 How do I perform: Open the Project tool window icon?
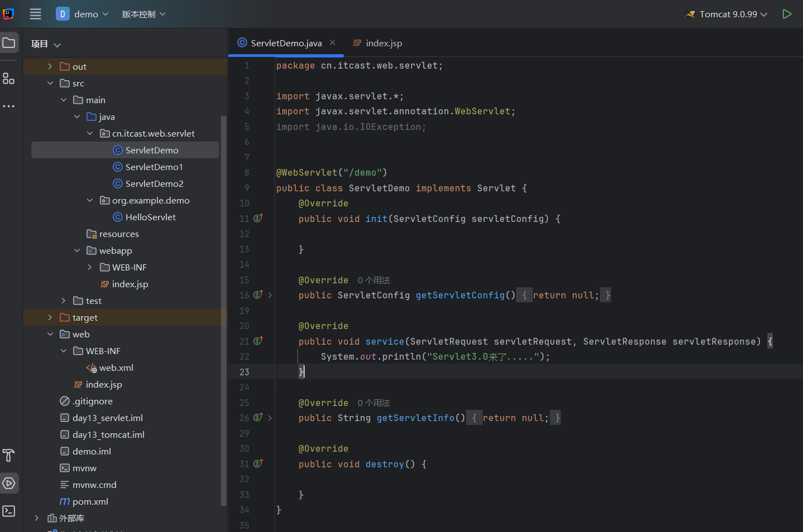(x=9, y=43)
